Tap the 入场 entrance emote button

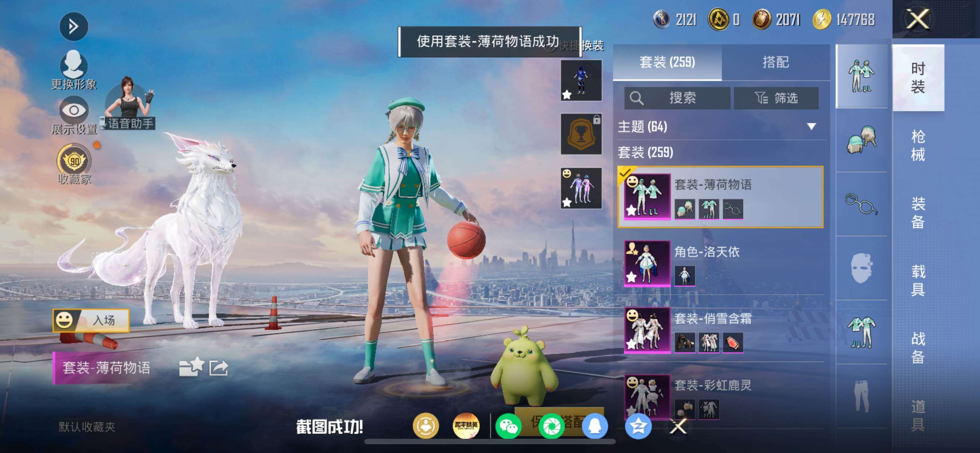tap(91, 320)
